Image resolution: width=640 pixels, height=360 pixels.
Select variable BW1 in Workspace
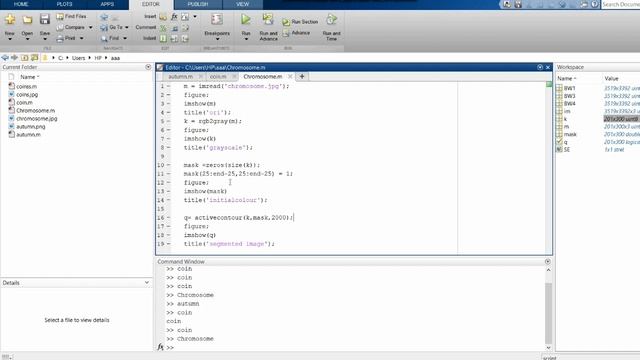tap(569, 88)
